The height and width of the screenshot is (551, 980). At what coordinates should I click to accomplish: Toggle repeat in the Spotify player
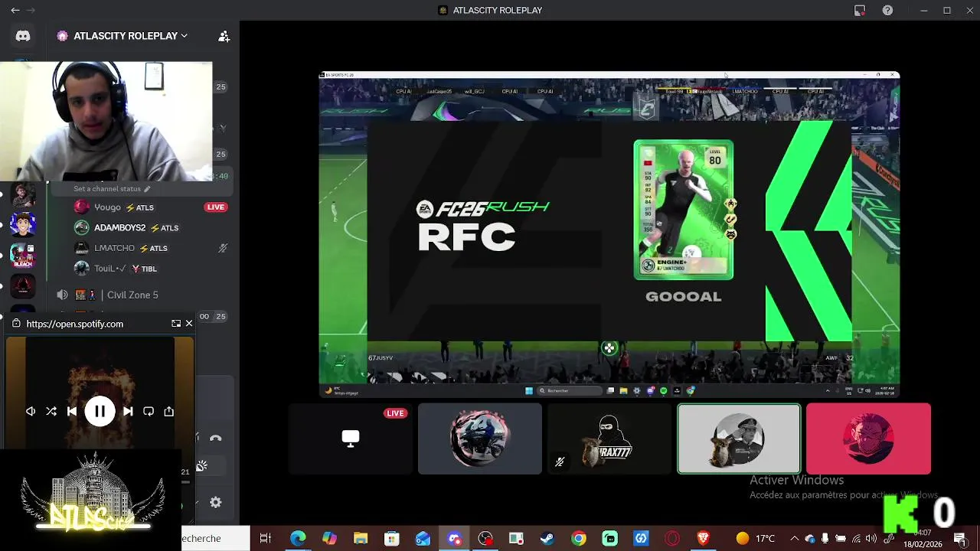149,412
